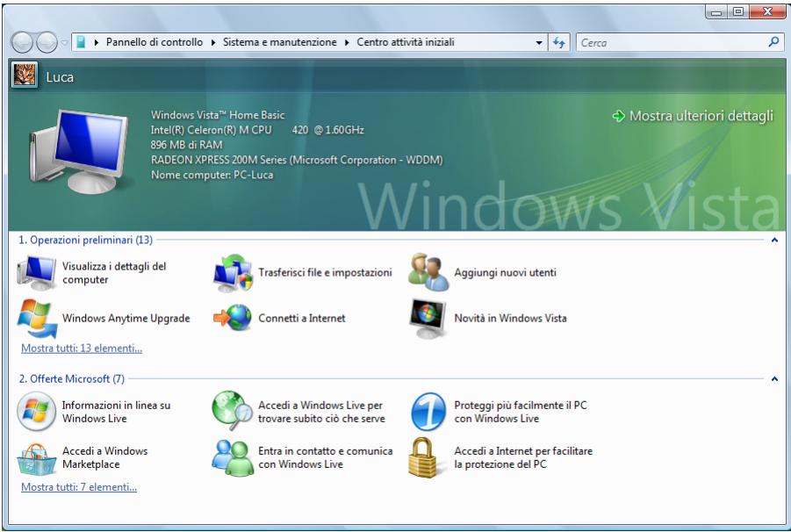Click the Aggiungi nuovi utenti label
Image resolution: width=791 pixels, height=532 pixels.
point(506,272)
